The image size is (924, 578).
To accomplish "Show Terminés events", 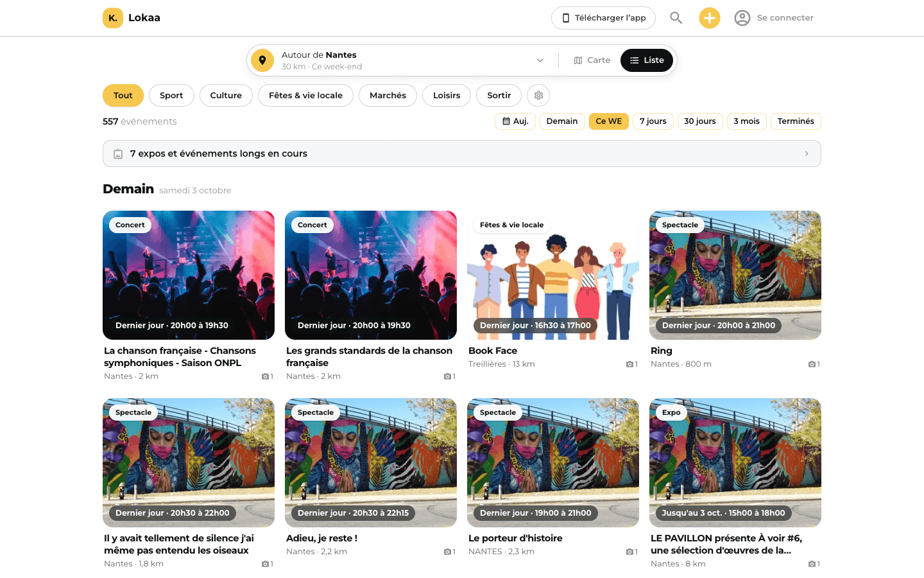I will (796, 121).
